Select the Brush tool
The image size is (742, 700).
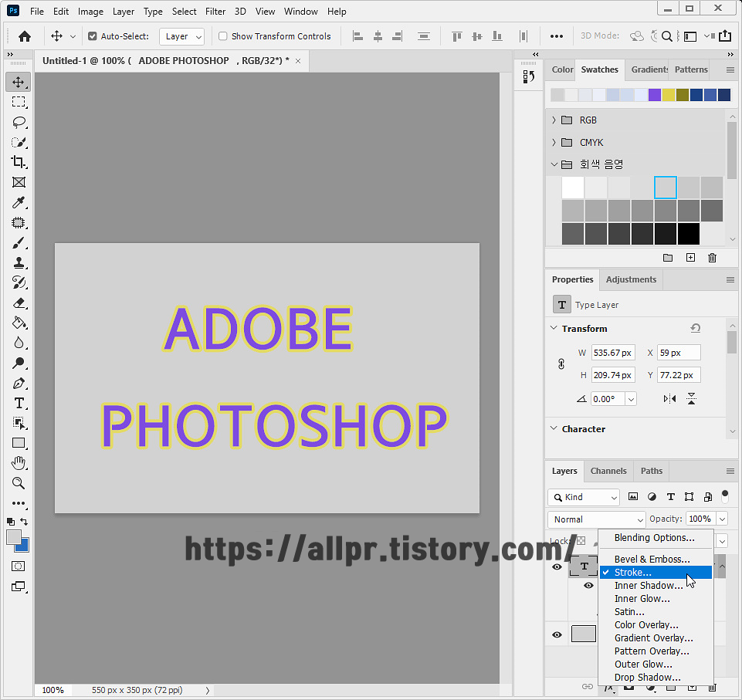point(19,243)
